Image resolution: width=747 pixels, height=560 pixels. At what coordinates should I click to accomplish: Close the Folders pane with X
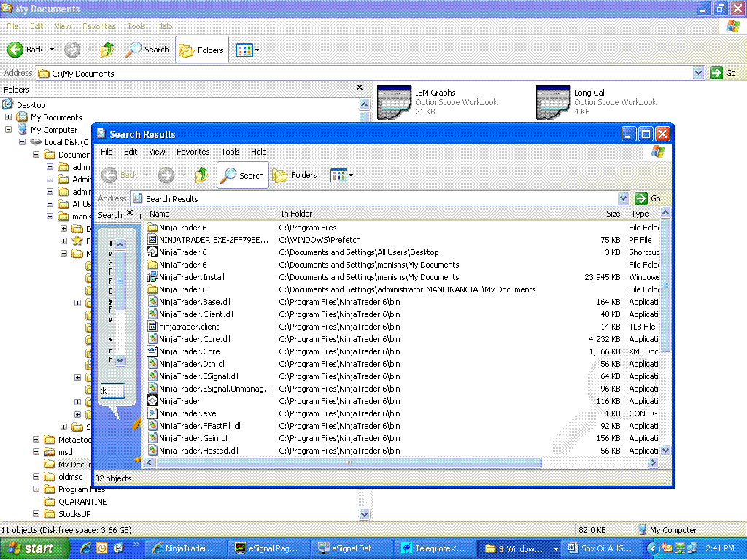(x=360, y=87)
